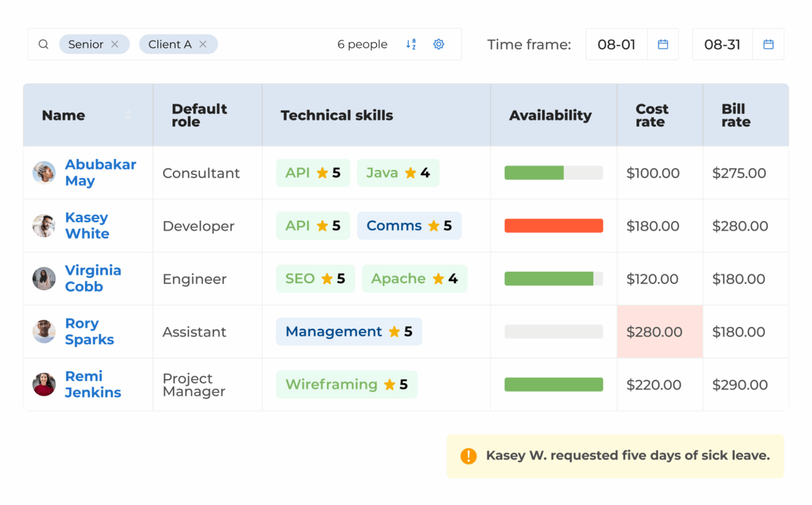Click the search magnifier icon
The width and height of the screenshot is (812, 505).
point(43,44)
